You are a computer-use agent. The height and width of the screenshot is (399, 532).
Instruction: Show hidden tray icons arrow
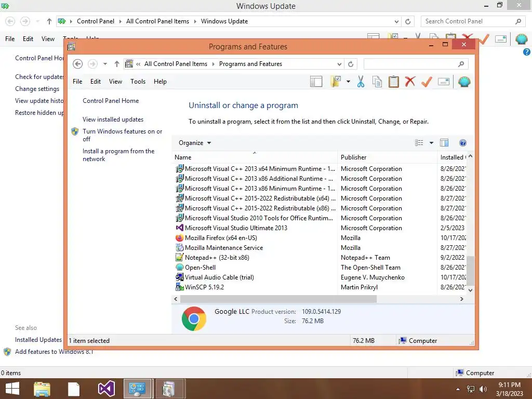[458, 389]
